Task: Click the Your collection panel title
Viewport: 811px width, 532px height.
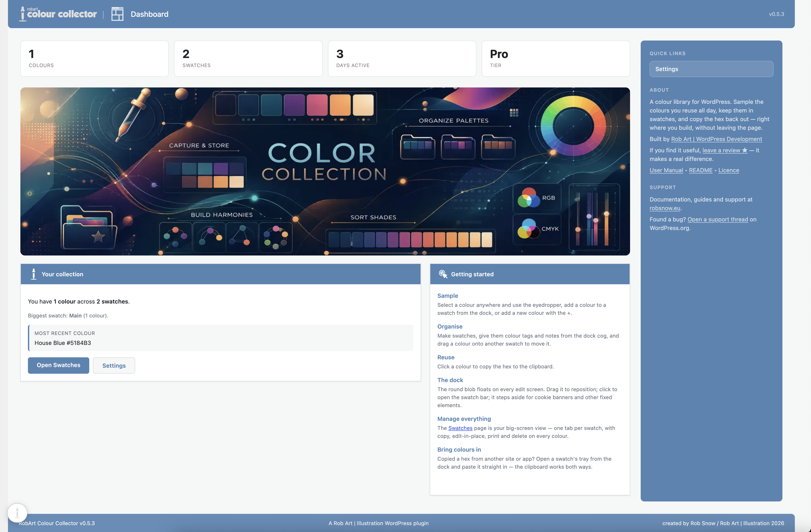Action: pyautogui.click(x=62, y=274)
